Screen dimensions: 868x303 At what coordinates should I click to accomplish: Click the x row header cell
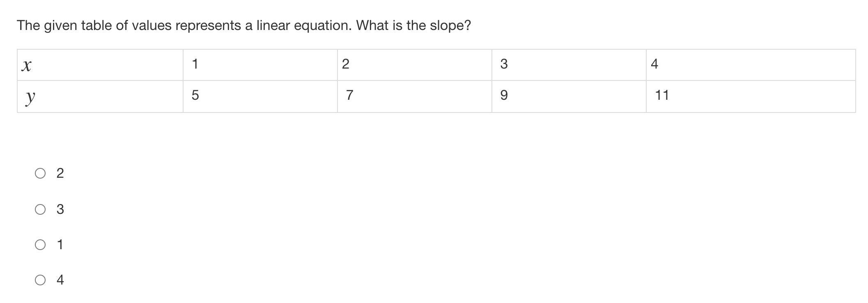tap(100, 65)
